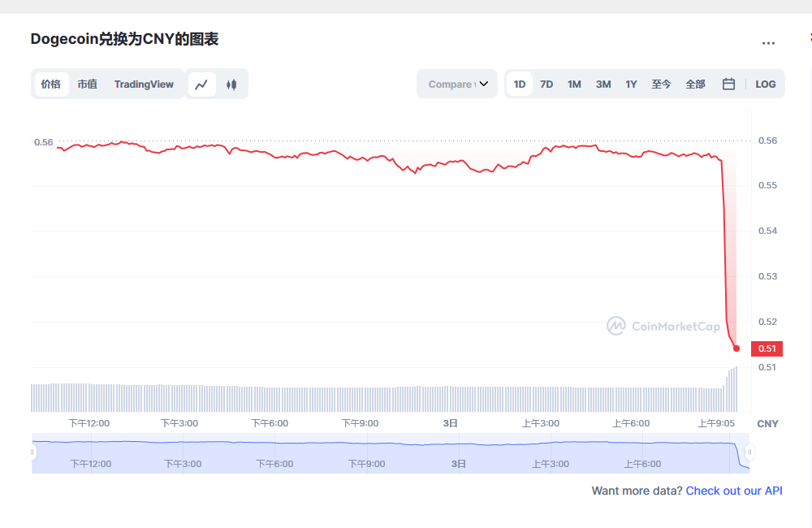The width and height of the screenshot is (812, 528).
Task: Choose the 3M time range
Action: pos(603,84)
